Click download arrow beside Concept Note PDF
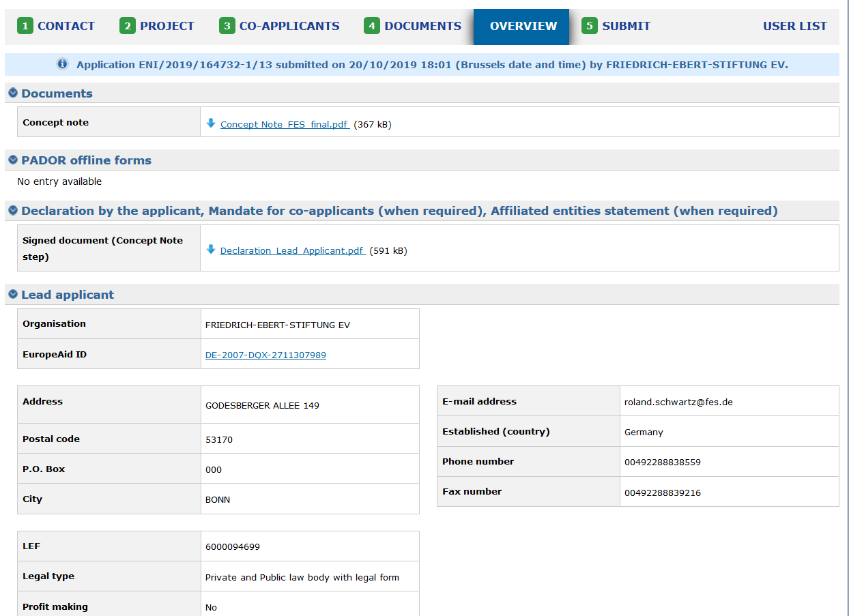849x616 pixels. [211, 123]
